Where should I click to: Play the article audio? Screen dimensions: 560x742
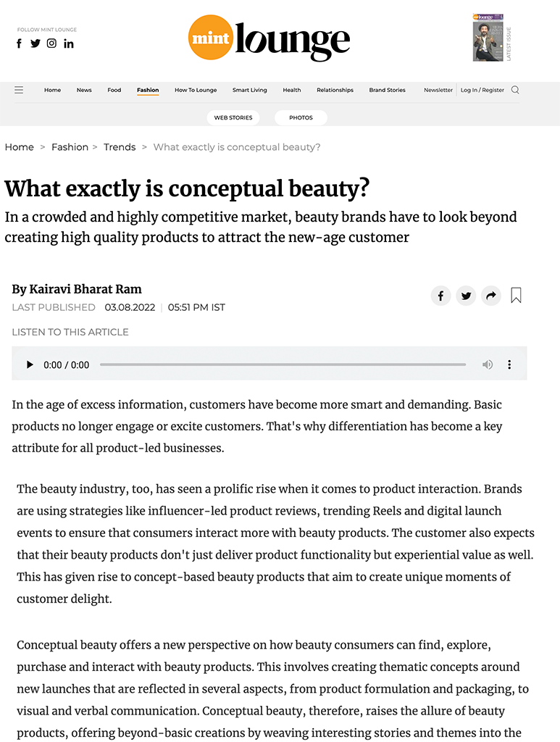(30, 364)
